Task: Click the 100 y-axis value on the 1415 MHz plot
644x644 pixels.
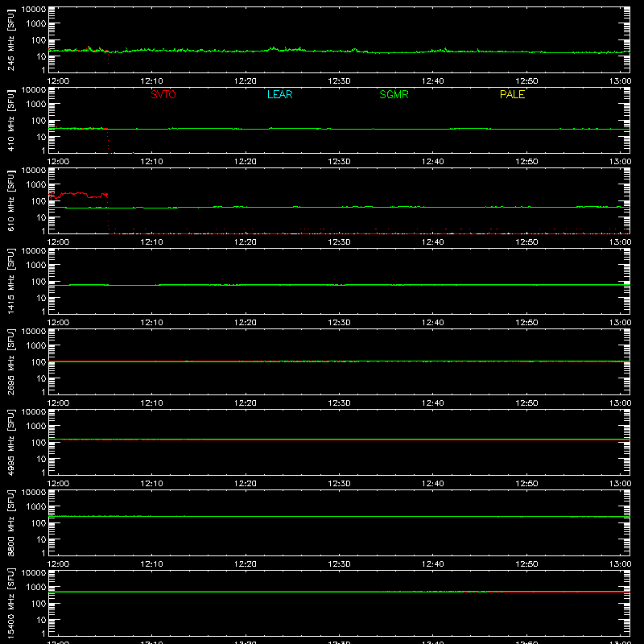Action: point(39,282)
